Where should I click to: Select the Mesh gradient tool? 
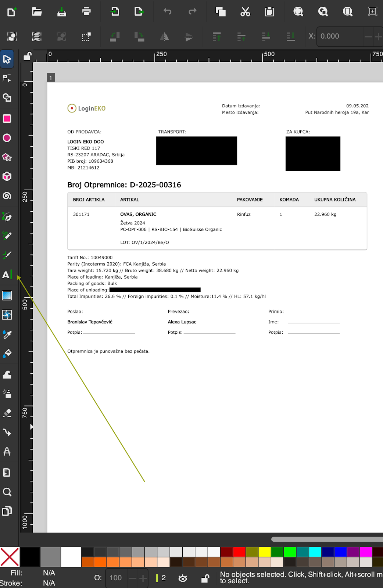(x=7, y=315)
